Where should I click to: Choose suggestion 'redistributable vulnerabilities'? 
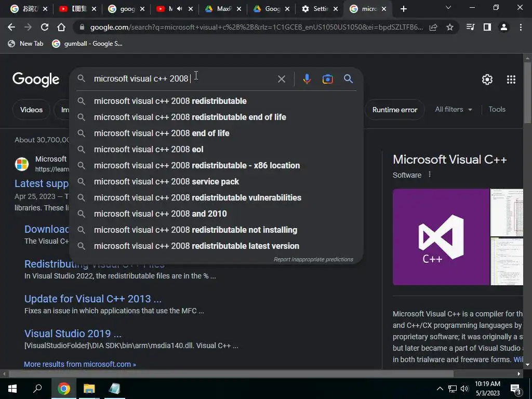click(x=217, y=198)
